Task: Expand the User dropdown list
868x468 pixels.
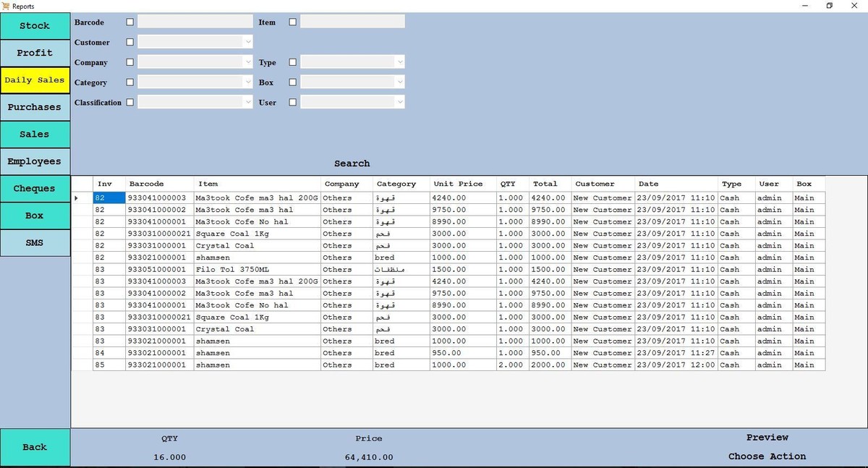Action: tap(399, 103)
